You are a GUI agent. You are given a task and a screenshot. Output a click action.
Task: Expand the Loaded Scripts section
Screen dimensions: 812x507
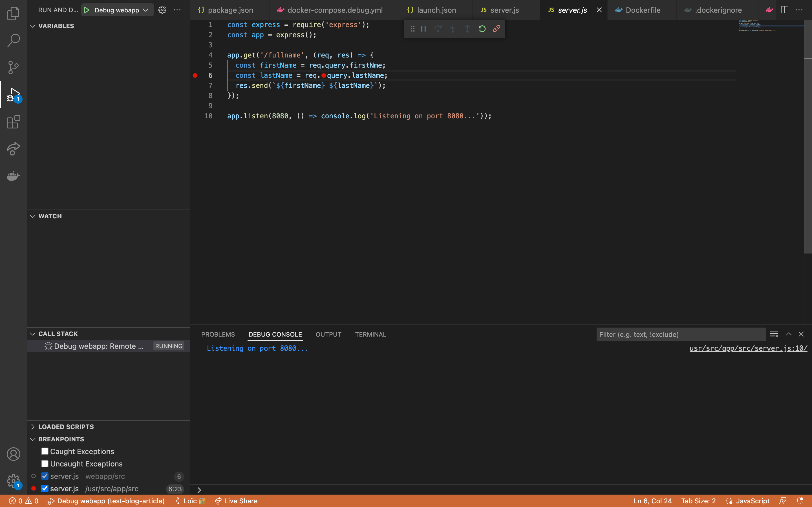coord(33,426)
